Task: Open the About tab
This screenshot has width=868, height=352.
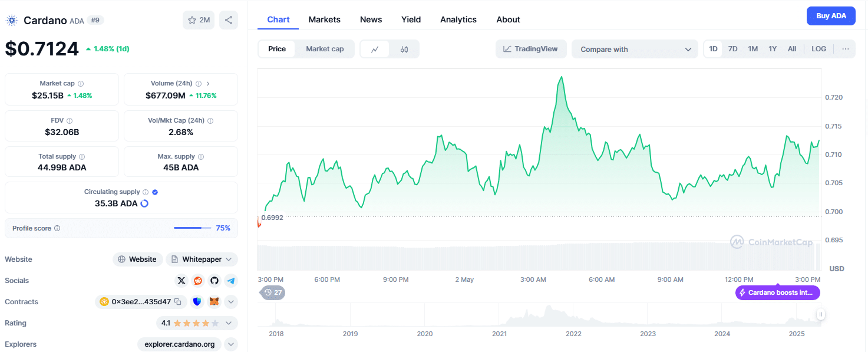Action: coord(508,19)
